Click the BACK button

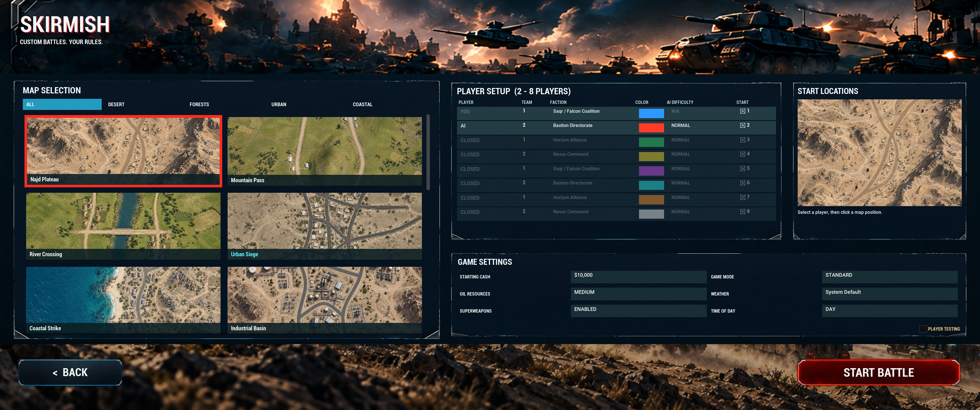70,372
